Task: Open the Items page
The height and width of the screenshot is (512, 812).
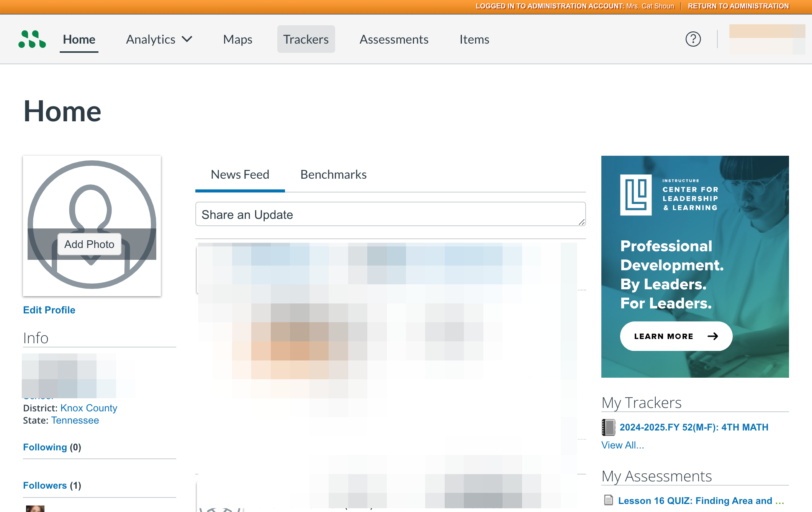Action: pyautogui.click(x=474, y=39)
